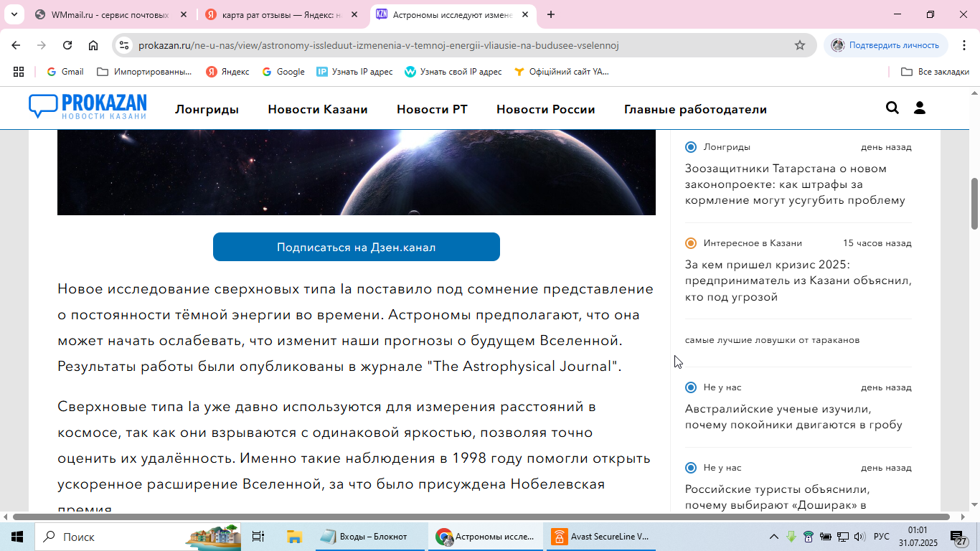Open Gmail bookmark
Screen dimensions: 980x551
click(65, 72)
